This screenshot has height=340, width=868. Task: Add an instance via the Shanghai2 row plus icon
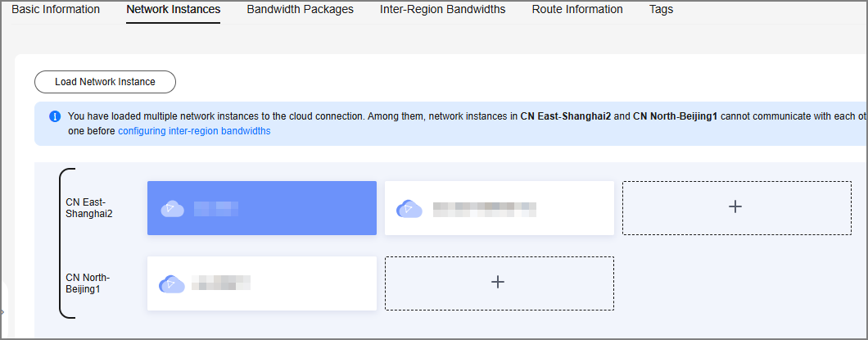pos(735,206)
